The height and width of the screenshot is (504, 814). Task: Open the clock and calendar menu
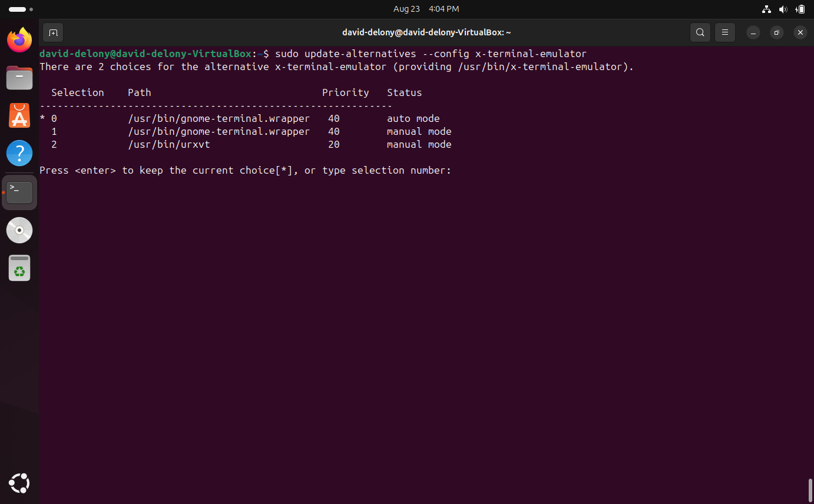426,9
